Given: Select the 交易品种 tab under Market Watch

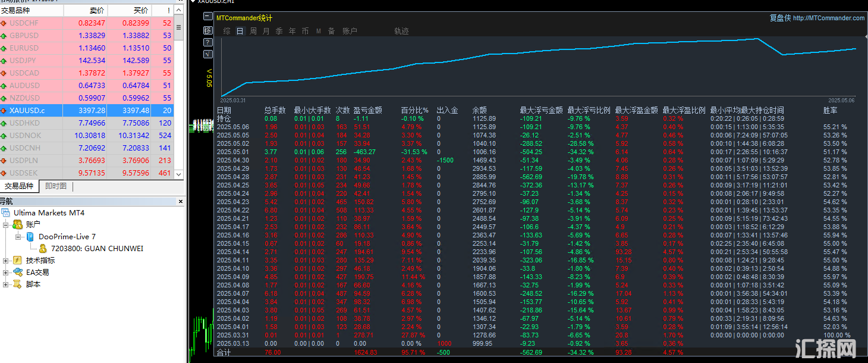Looking at the screenshot, I should pyautogui.click(x=20, y=186).
